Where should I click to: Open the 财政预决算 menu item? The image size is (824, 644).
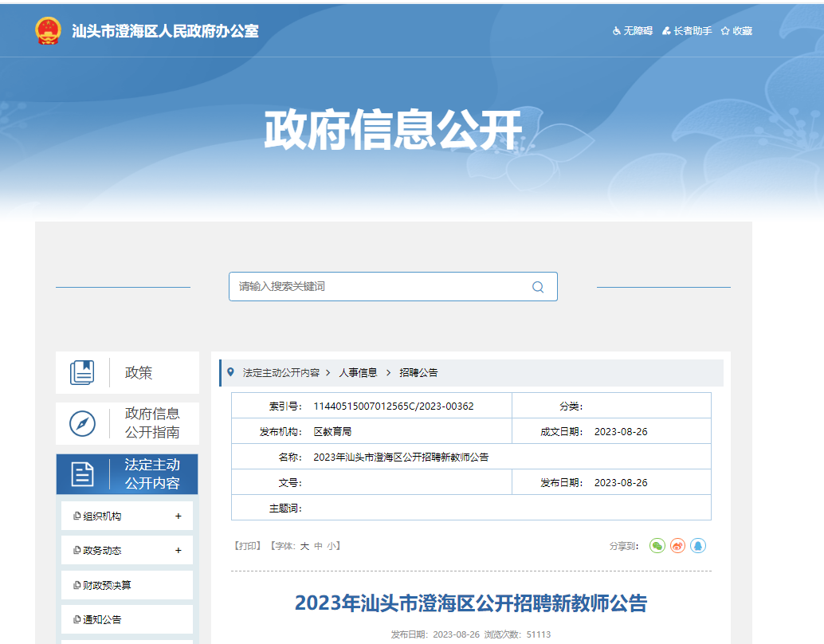108,585
